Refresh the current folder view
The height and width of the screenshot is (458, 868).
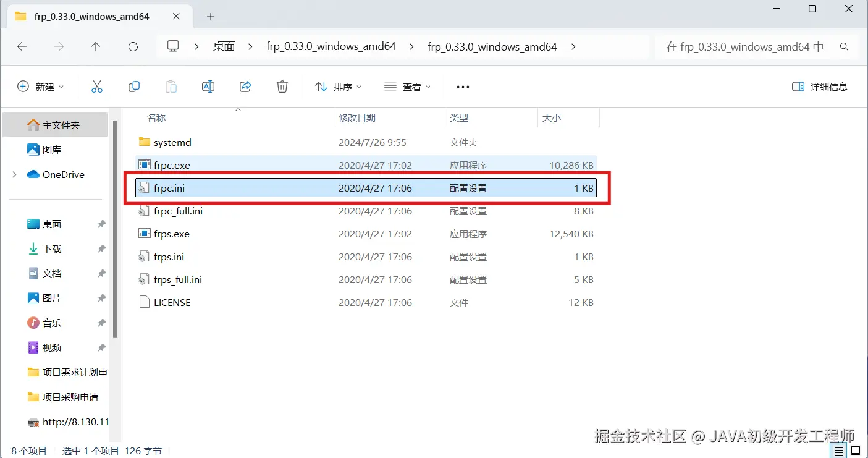point(133,46)
